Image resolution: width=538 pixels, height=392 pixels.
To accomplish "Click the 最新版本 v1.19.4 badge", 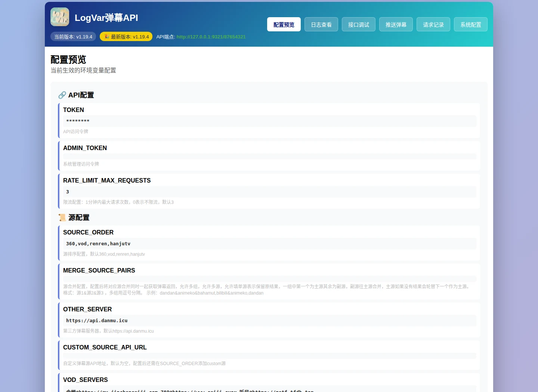I will point(126,37).
